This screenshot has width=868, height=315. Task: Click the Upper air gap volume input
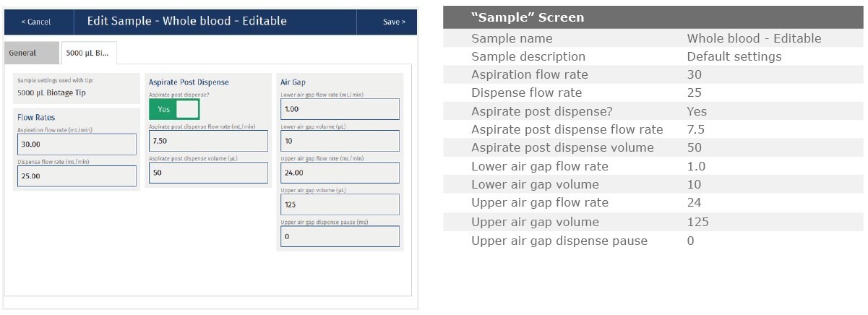coord(340,204)
